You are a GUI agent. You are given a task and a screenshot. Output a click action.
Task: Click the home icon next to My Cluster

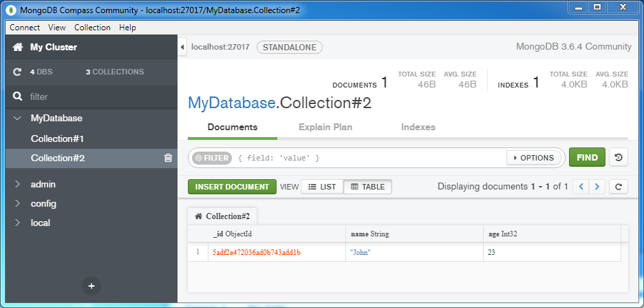coord(18,48)
